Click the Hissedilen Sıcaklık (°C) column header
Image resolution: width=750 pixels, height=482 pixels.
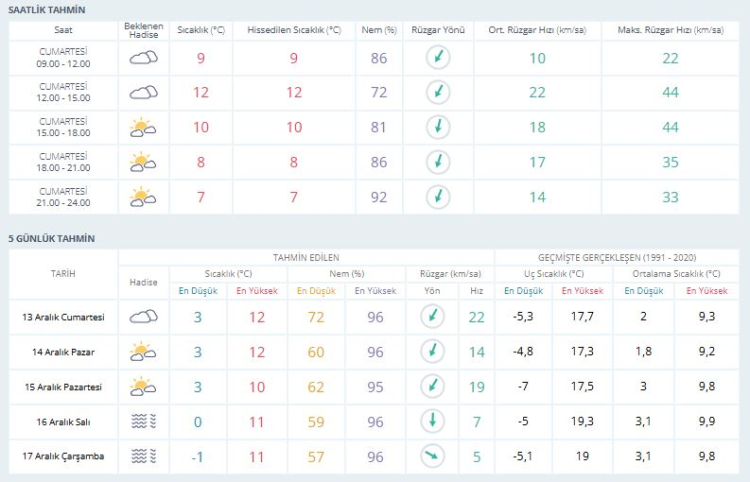click(x=294, y=30)
